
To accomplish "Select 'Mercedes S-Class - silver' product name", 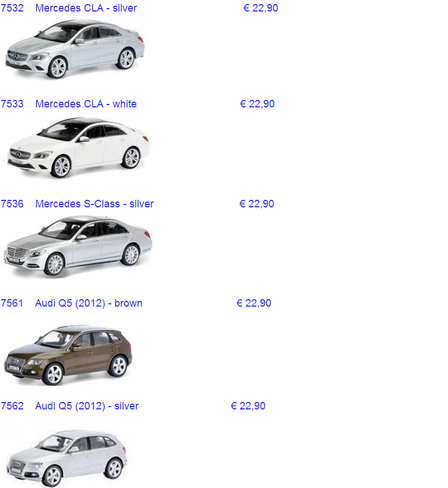I will pyautogui.click(x=94, y=204).
